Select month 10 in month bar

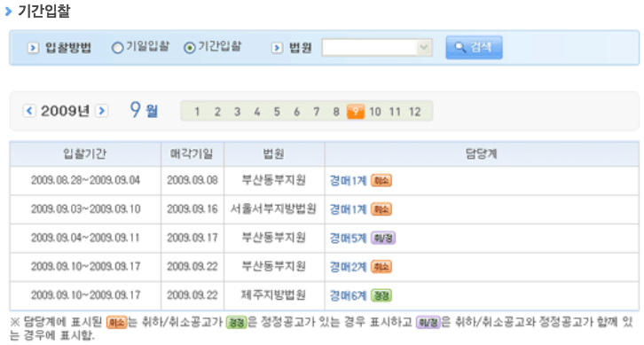[375, 112]
